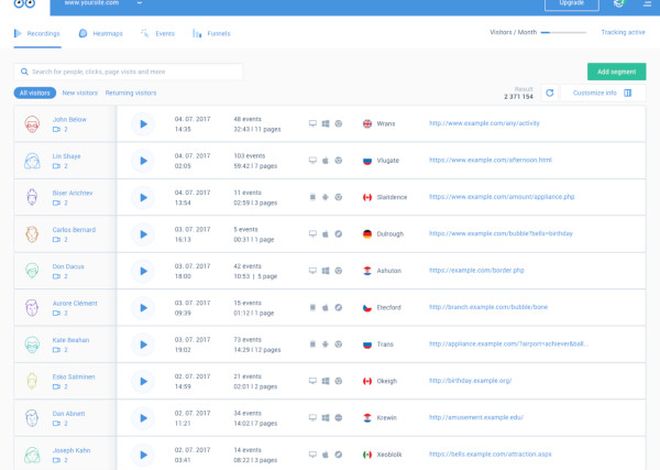Play Carlos Bernard's recording
This screenshot has width=660, height=470.
tap(143, 234)
